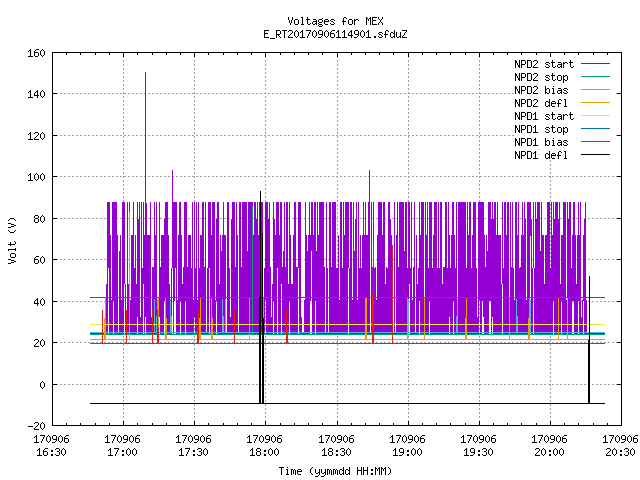The width and height of the screenshot is (640, 480).
Task: Click the red NPD1 bias legend line
Action: coord(595,142)
